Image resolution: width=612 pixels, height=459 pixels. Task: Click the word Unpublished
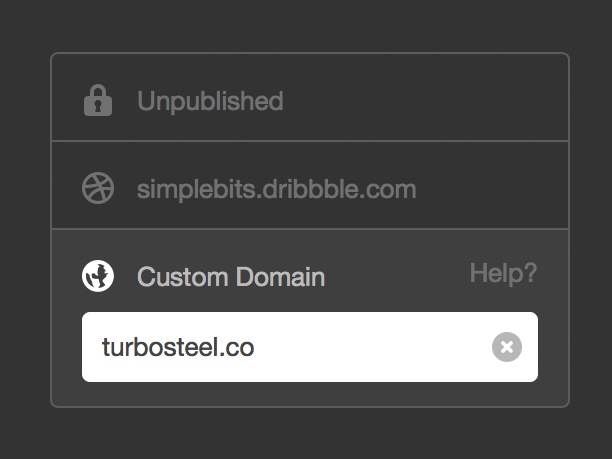coord(210,101)
